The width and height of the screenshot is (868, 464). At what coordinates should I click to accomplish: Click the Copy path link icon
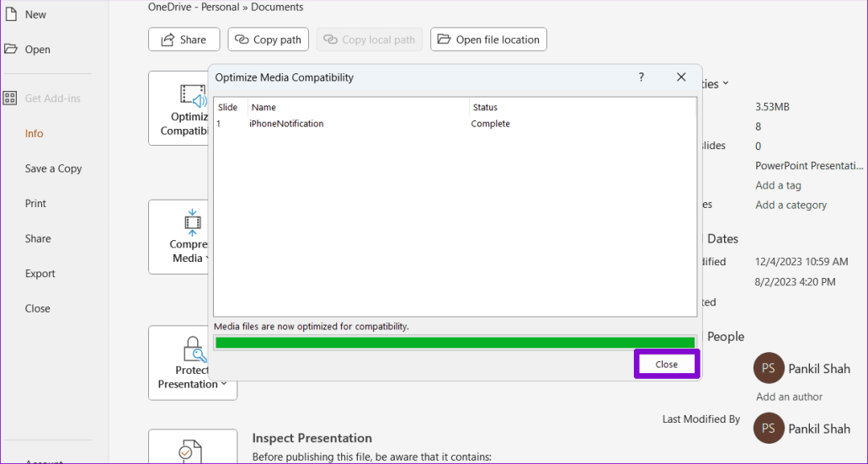tap(242, 40)
